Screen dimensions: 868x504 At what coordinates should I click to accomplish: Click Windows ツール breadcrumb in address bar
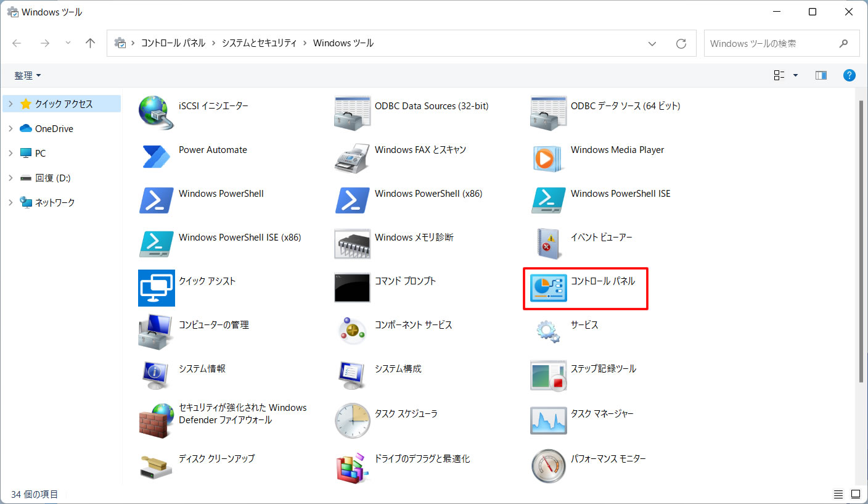[343, 43]
